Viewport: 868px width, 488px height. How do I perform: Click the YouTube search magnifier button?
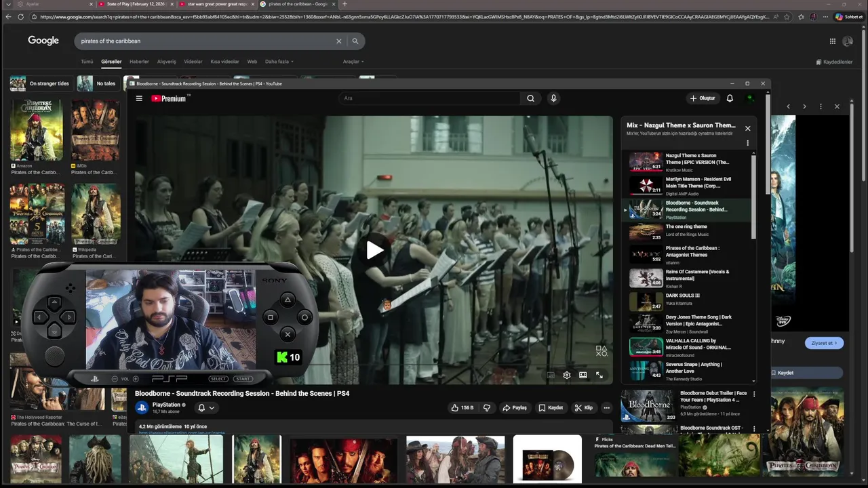tap(530, 98)
